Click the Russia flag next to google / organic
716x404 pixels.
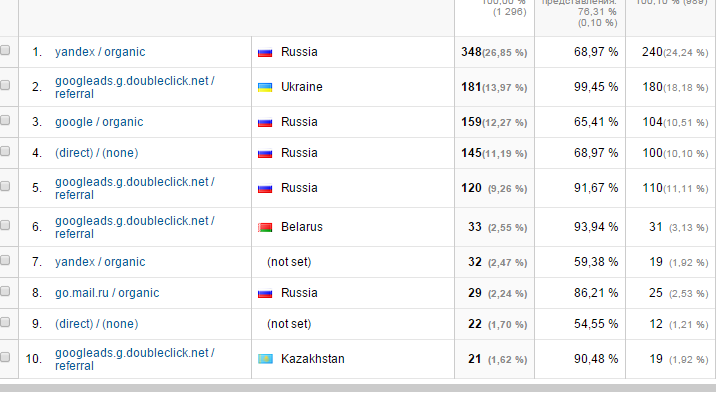pyautogui.click(x=265, y=123)
